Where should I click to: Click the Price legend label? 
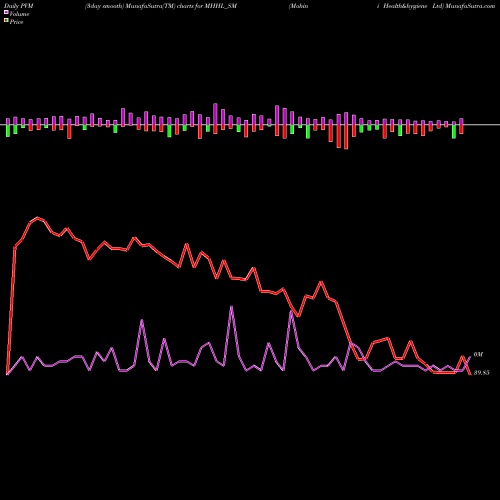click(16, 22)
